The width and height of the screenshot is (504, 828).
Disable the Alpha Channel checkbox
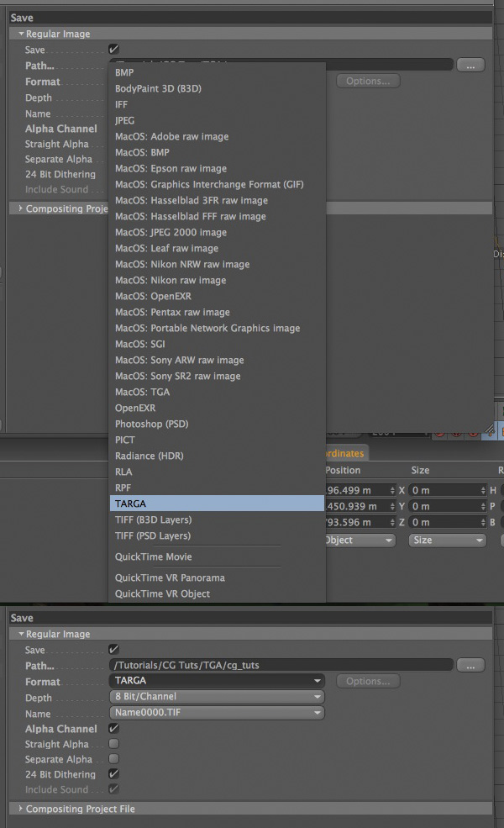[113, 728]
